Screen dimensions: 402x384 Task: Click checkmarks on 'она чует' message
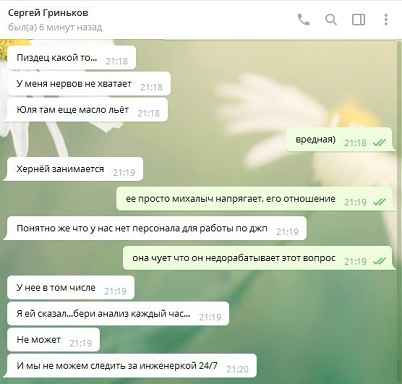click(x=379, y=261)
